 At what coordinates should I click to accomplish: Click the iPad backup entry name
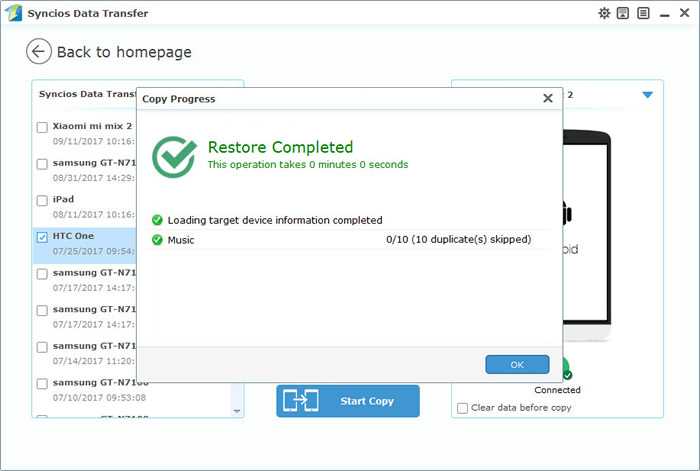tap(63, 199)
